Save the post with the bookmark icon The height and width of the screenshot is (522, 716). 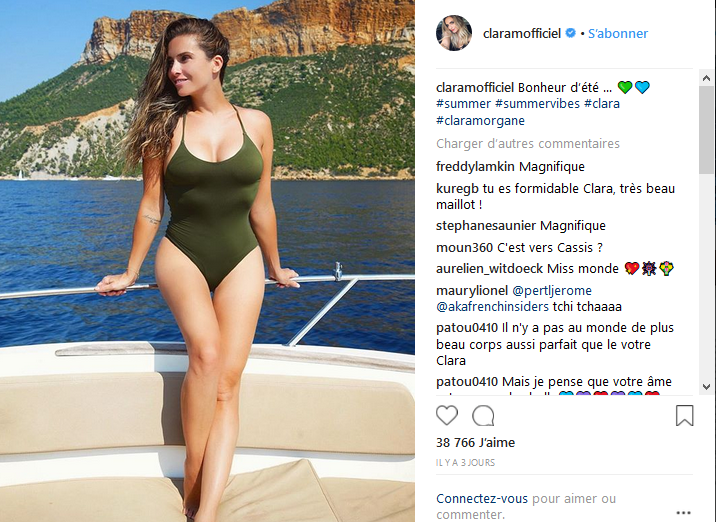[684, 415]
